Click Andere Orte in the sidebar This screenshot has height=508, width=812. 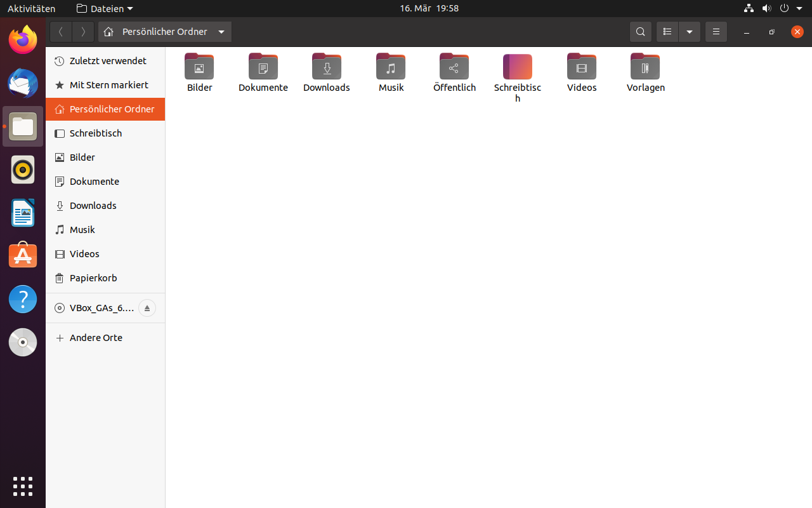click(x=96, y=338)
